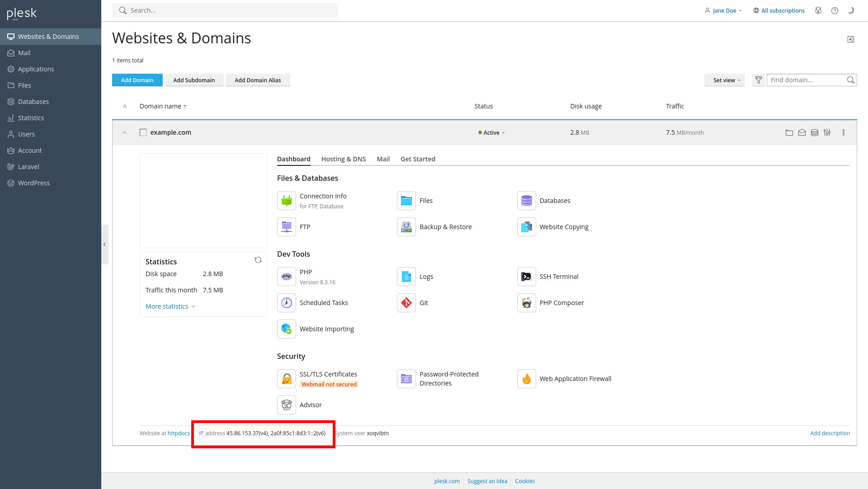Click the Find domain input field
Screen dimensions: 868x489
pyautogui.click(x=812, y=80)
